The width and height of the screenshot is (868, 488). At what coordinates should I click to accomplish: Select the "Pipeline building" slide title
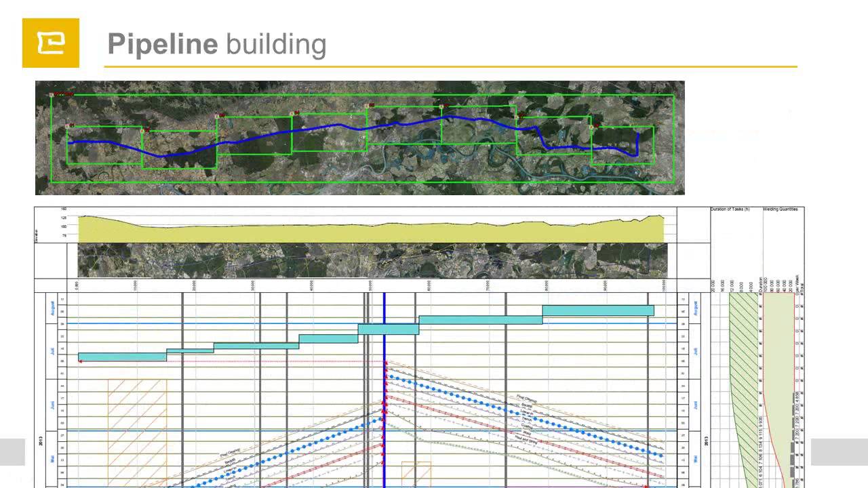point(217,44)
